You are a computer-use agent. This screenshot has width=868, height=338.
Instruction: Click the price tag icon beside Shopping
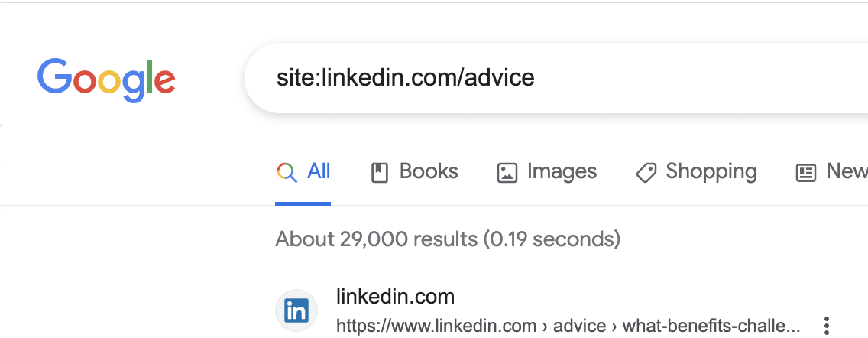point(646,172)
